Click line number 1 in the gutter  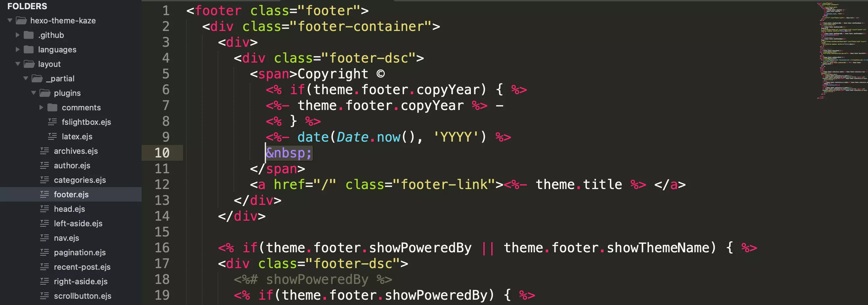[x=166, y=11]
